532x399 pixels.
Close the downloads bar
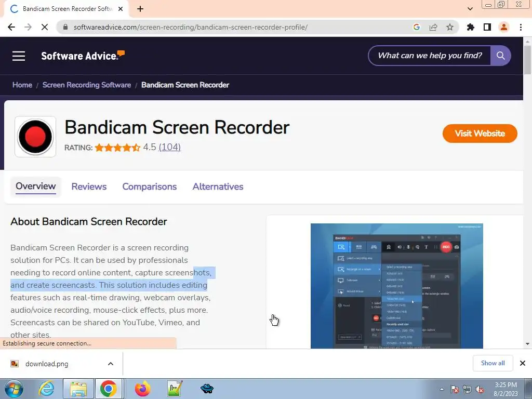523,363
